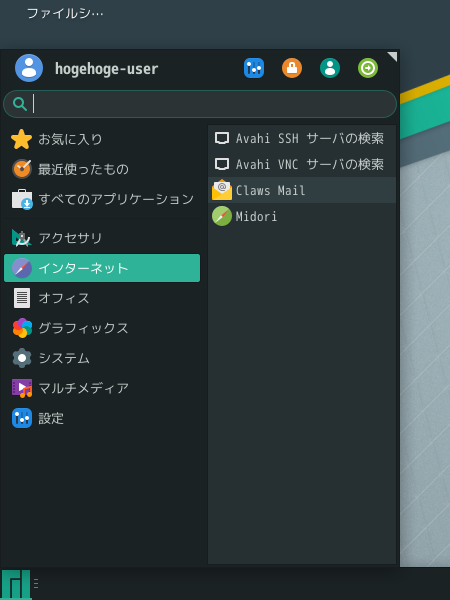Open the アクセサリ category

[102, 238]
